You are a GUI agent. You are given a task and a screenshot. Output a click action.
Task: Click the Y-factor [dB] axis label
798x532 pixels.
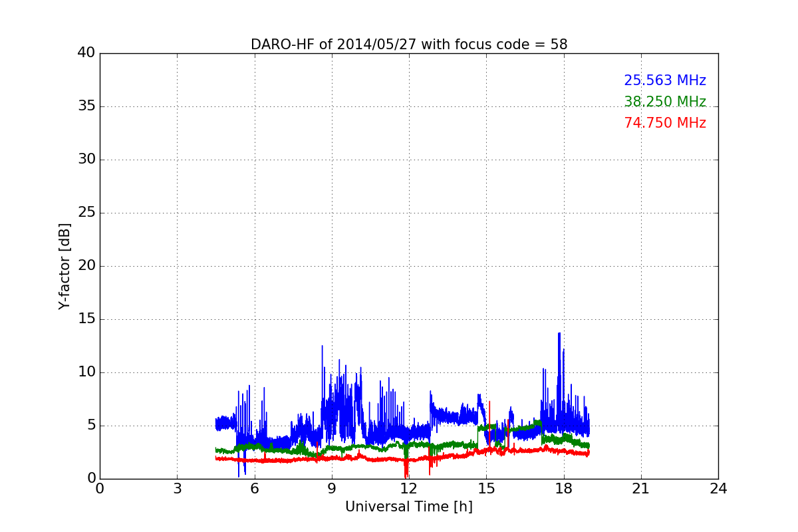pos(65,266)
